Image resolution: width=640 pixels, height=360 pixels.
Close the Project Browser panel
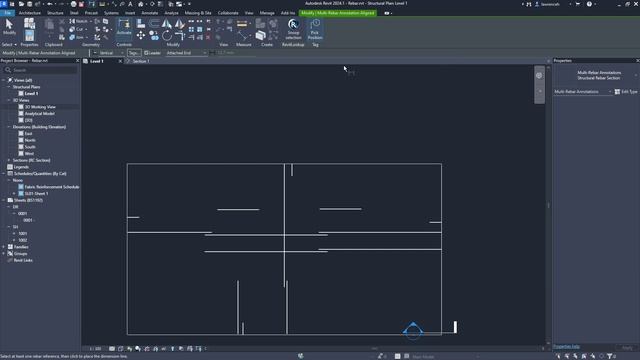pyautogui.click(x=78, y=60)
